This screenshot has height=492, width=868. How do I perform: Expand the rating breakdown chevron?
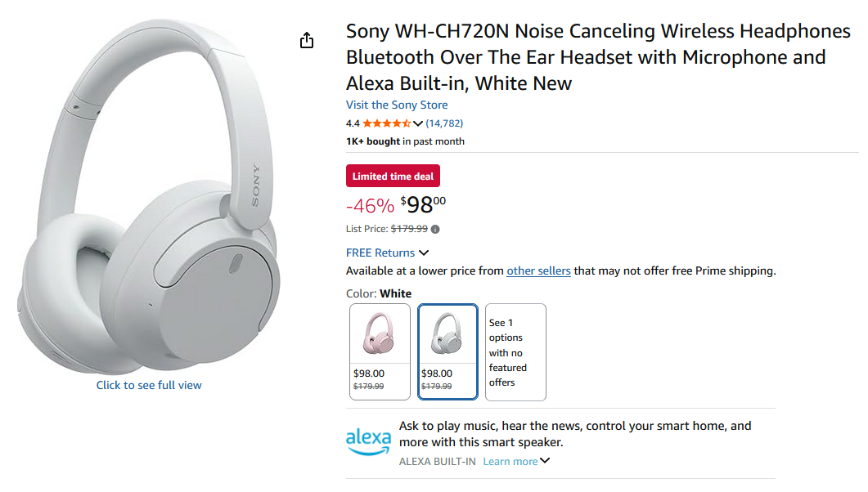coord(418,124)
